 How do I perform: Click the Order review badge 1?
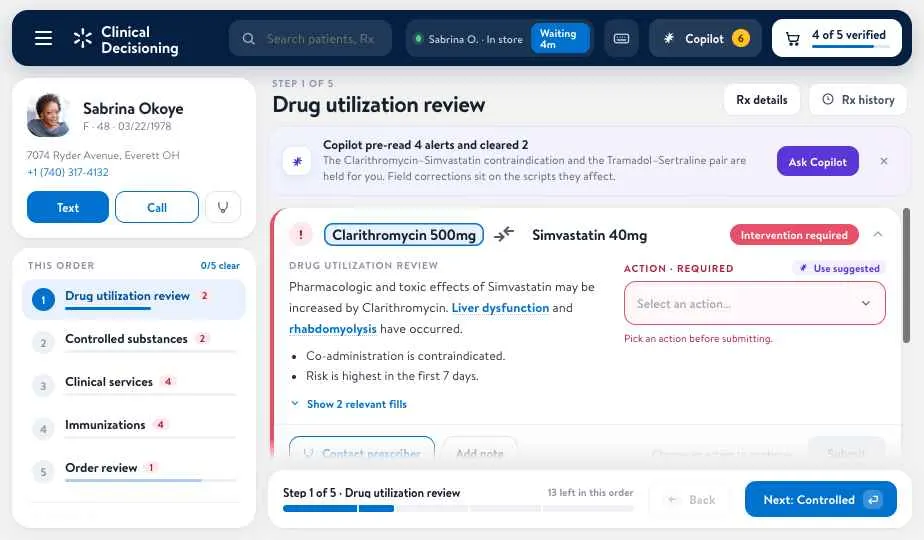[x=151, y=467]
